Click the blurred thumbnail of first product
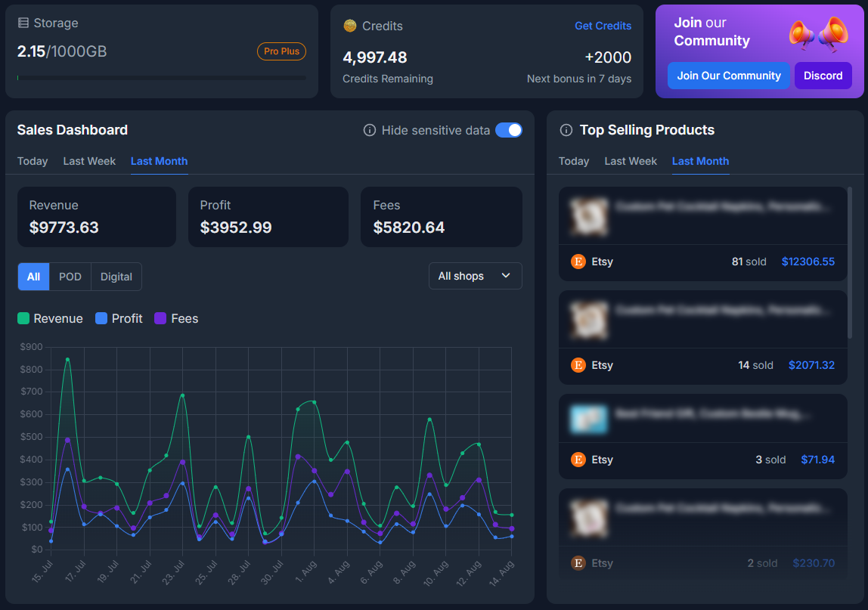Viewport: 868px width, 610px height. point(589,216)
